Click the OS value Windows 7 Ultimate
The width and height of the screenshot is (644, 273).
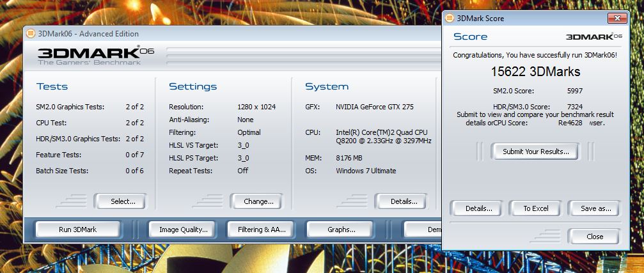click(x=366, y=170)
